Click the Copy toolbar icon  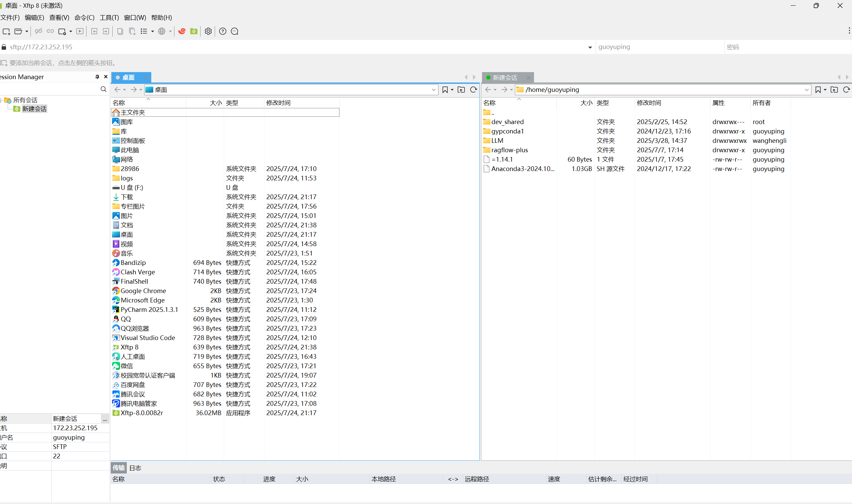(x=120, y=31)
